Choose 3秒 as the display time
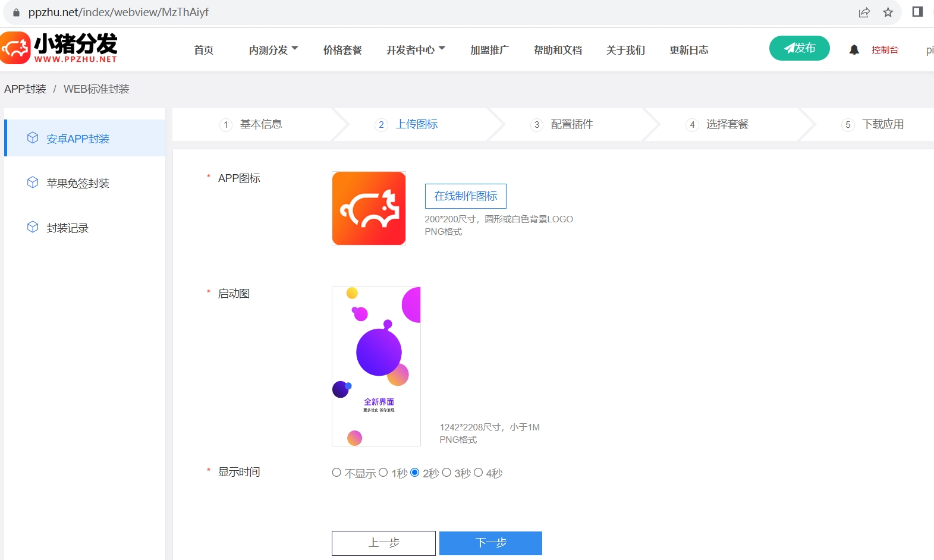 tap(446, 473)
